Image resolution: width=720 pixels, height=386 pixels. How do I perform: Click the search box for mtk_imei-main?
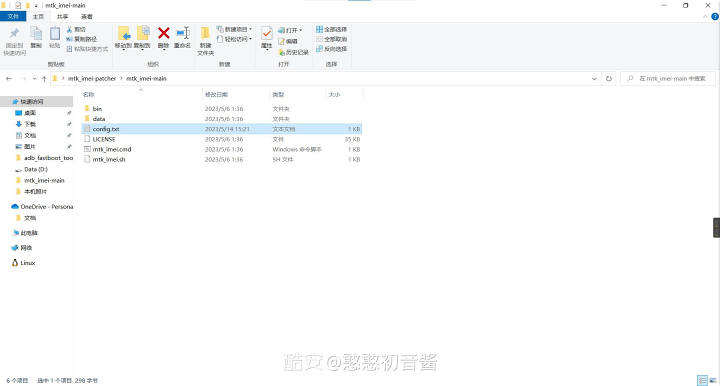point(668,78)
